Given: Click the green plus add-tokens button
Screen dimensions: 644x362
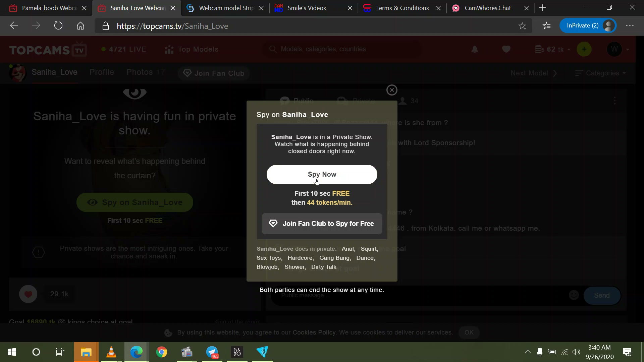Looking at the screenshot, I should pyautogui.click(x=584, y=49).
